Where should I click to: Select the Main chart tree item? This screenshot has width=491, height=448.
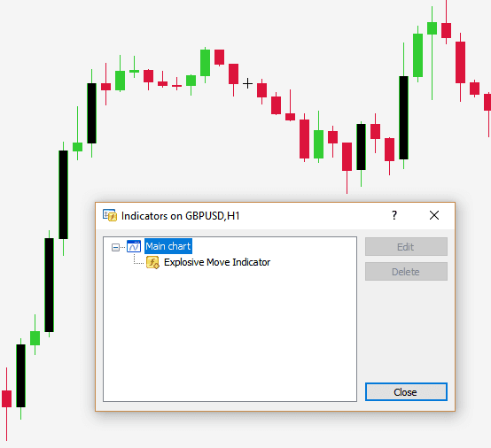(168, 246)
